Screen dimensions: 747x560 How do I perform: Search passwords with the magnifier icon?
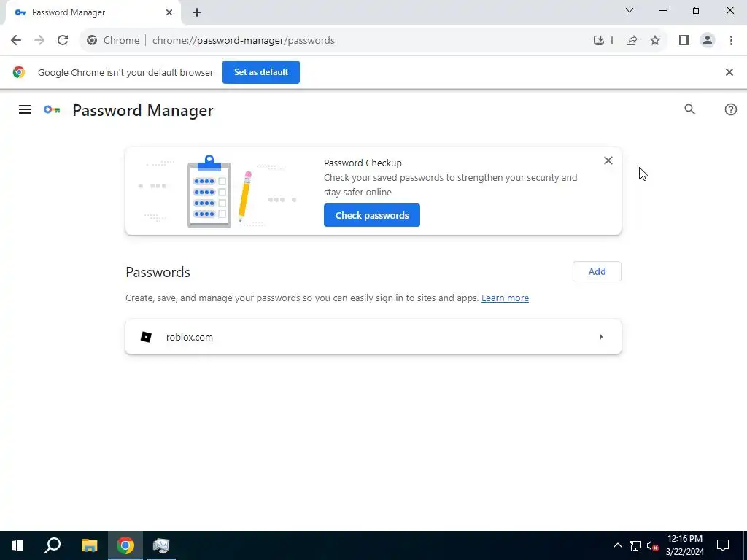689,109
